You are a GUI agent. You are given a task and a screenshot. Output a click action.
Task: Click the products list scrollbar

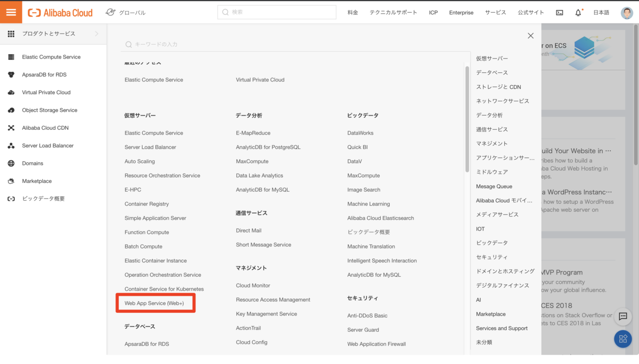tap(467, 119)
